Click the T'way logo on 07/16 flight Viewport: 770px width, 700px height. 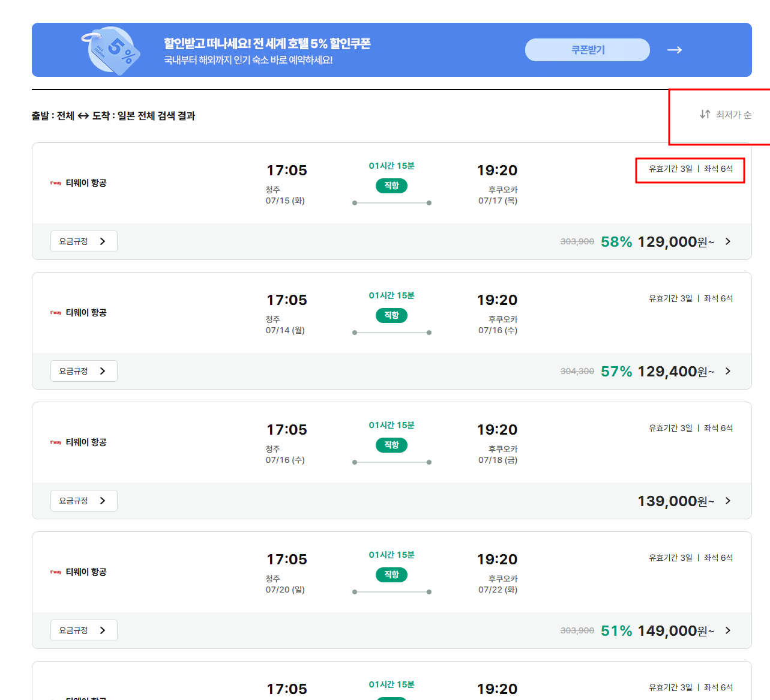[56, 442]
